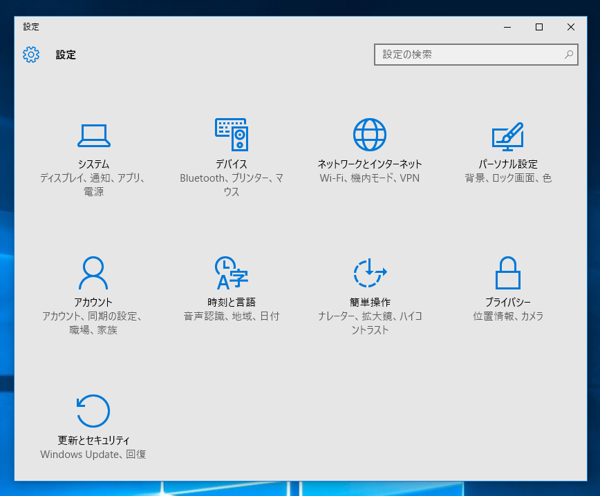600x496 pixels.
Task: Close the 設定 window
Action: [x=571, y=27]
